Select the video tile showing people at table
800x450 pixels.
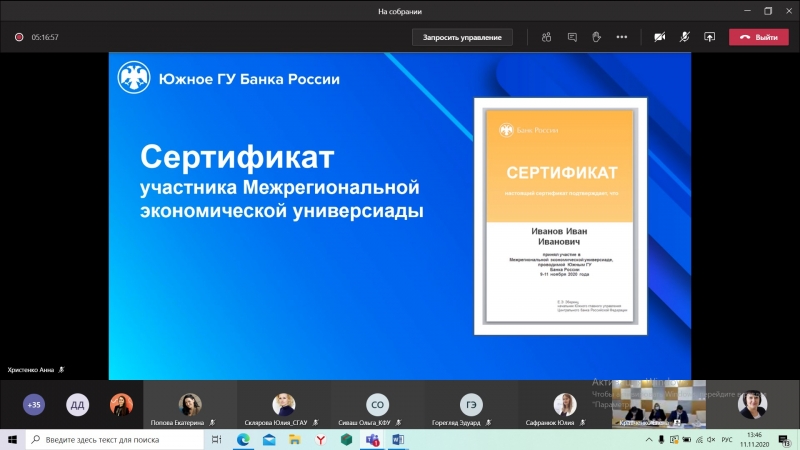(x=659, y=404)
